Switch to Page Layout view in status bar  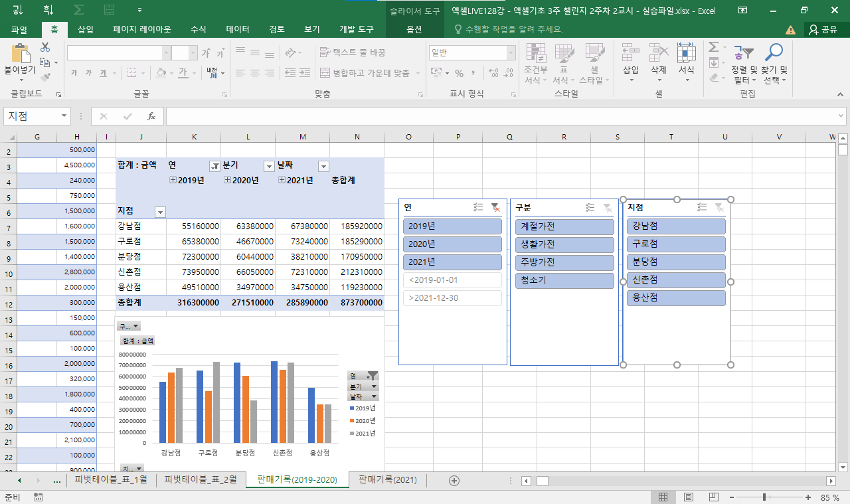click(x=689, y=497)
